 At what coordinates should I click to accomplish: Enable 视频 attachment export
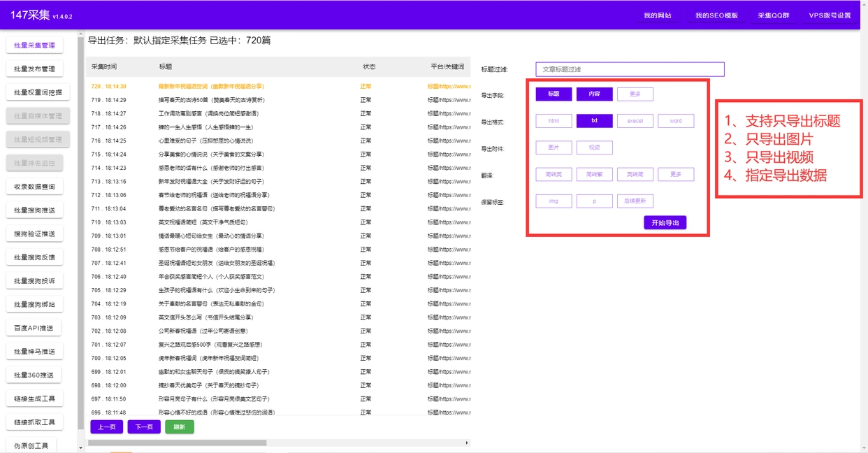click(594, 148)
